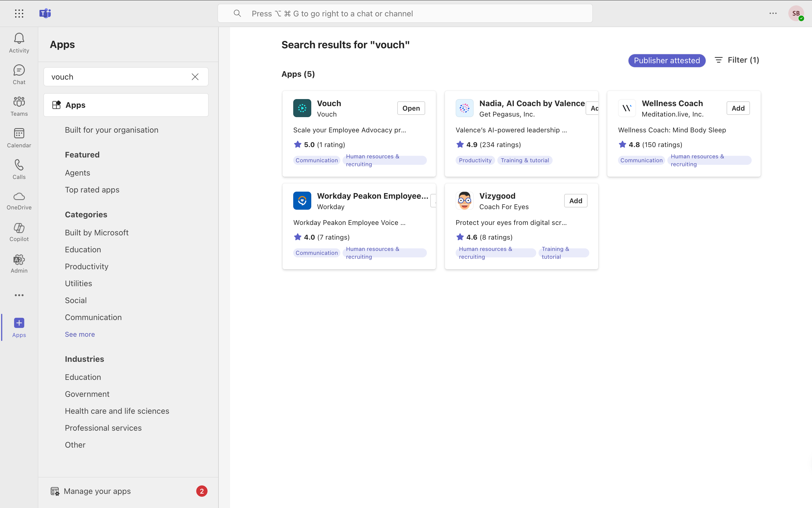Click the Productivity tag on Nadia card

pyautogui.click(x=475, y=160)
